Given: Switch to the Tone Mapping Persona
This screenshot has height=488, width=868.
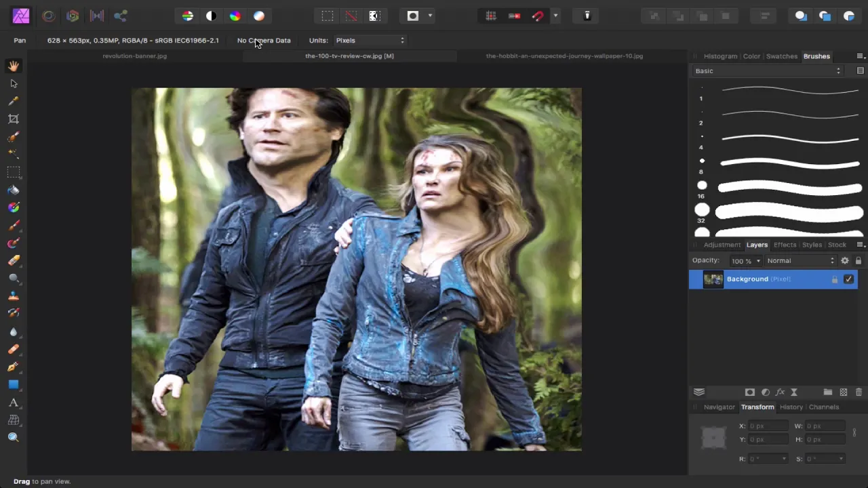Looking at the screenshot, I should (97, 16).
